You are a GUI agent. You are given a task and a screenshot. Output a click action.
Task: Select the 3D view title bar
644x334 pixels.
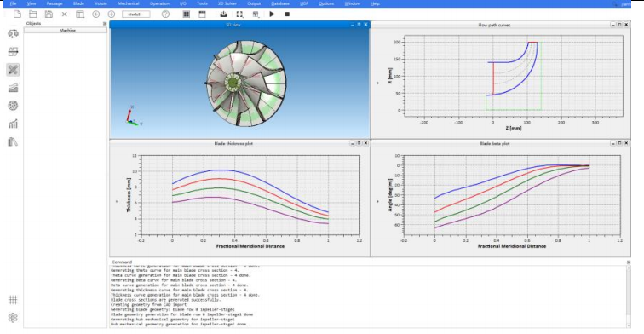pyautogui.click(x=240, y=25)
